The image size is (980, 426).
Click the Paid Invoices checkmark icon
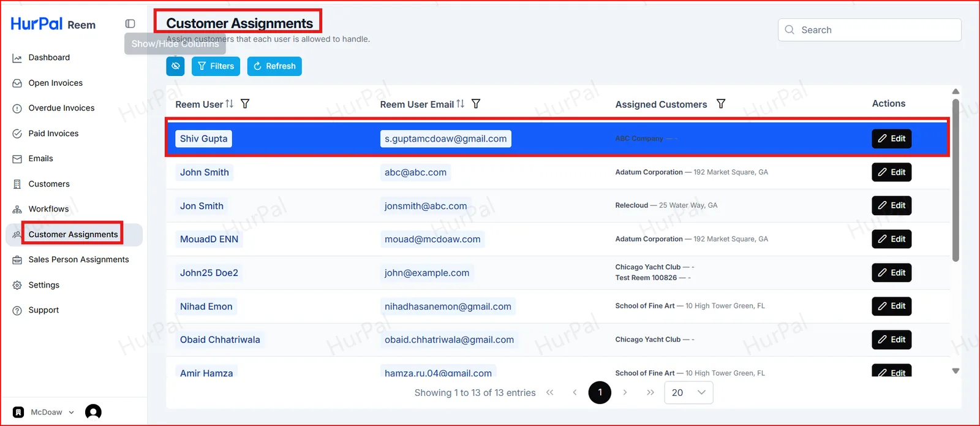tap(17, 134)
